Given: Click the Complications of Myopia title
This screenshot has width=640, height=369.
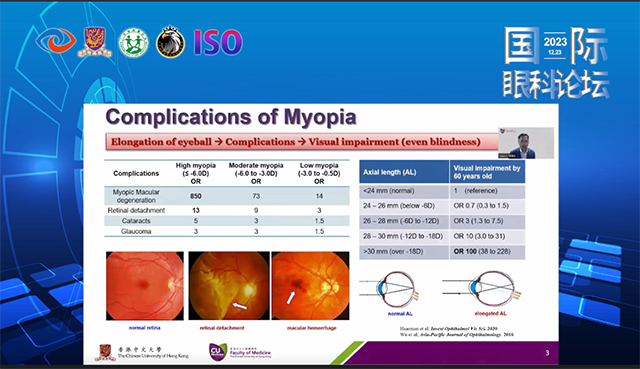Looking at the screenshot, I should (231, 117).
